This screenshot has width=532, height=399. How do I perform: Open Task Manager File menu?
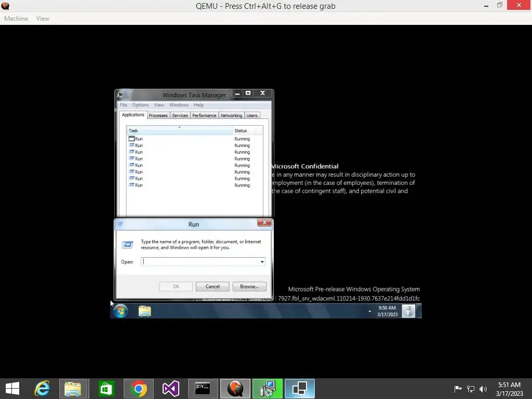tap(123, 105)
